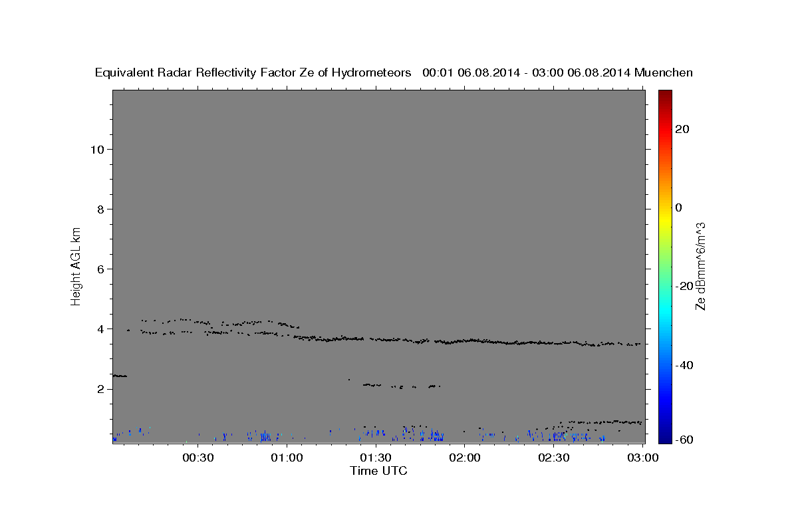
Task: Click the colorbar value '0'
Action: (678, 207)
